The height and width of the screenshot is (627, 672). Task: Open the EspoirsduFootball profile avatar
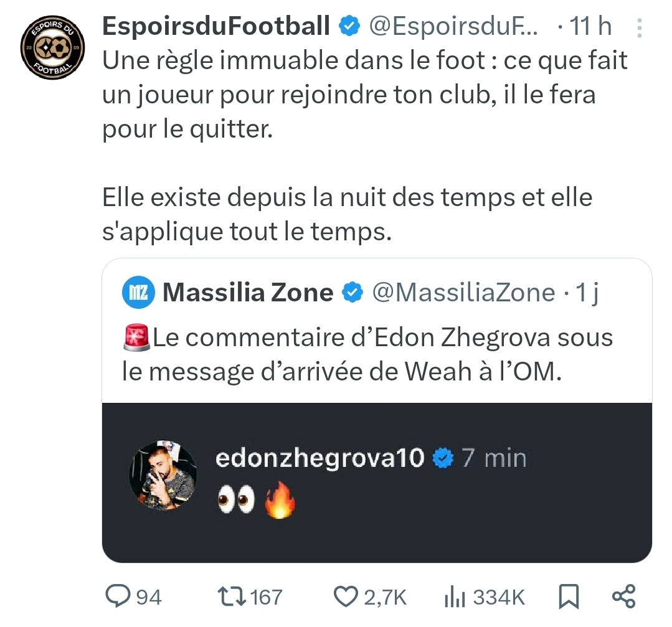pos(52,47)
